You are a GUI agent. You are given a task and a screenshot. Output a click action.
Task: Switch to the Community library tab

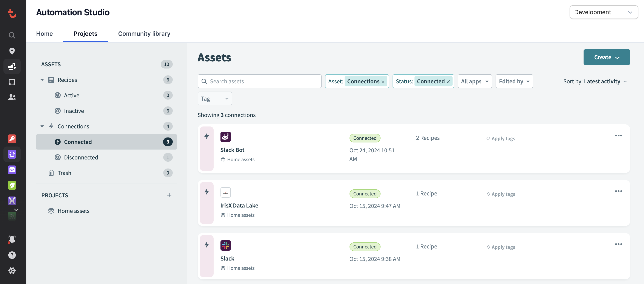144,33
